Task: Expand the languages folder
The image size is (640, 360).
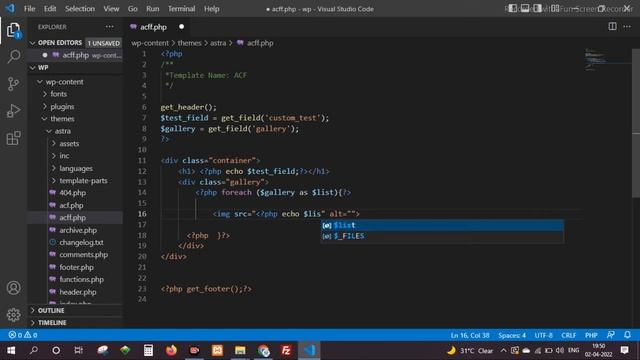Action: tap(53, 168)
